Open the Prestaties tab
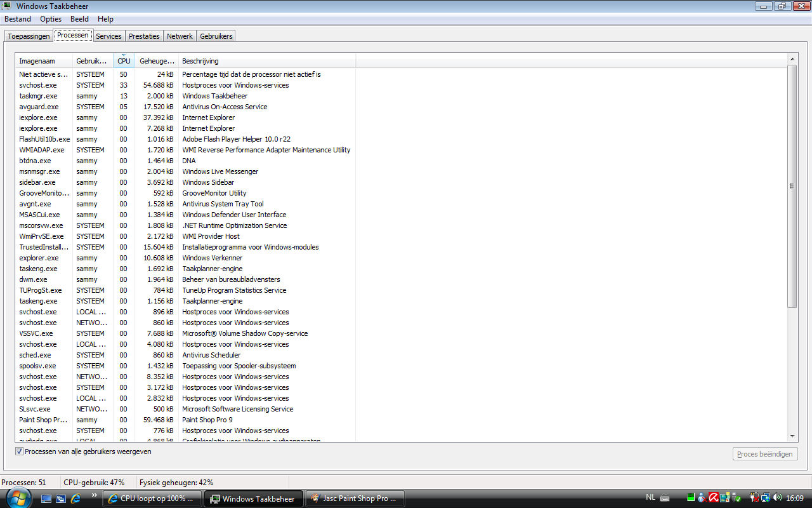This screenshot has height=508, width=812. [x=144, y=36]
